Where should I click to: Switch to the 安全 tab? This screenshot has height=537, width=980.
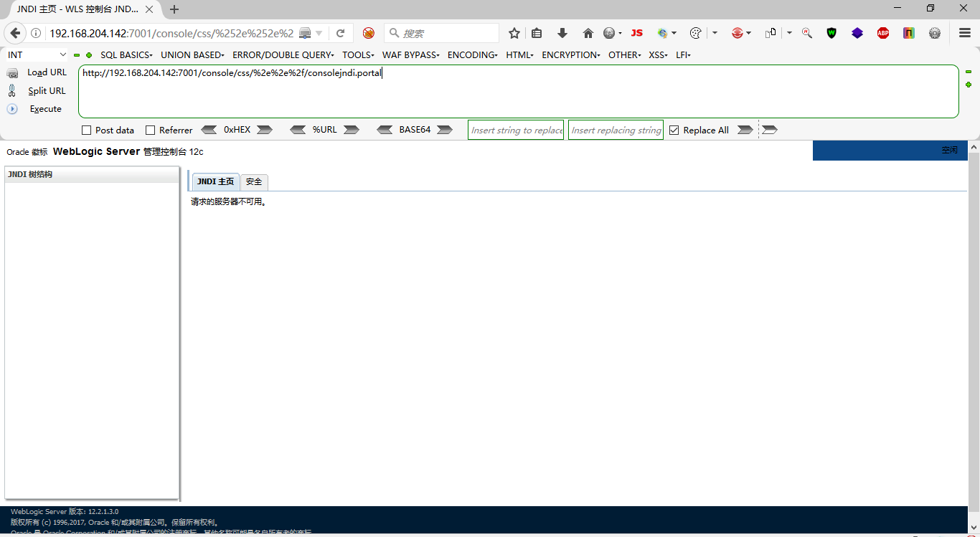click(x=254, y=181)
